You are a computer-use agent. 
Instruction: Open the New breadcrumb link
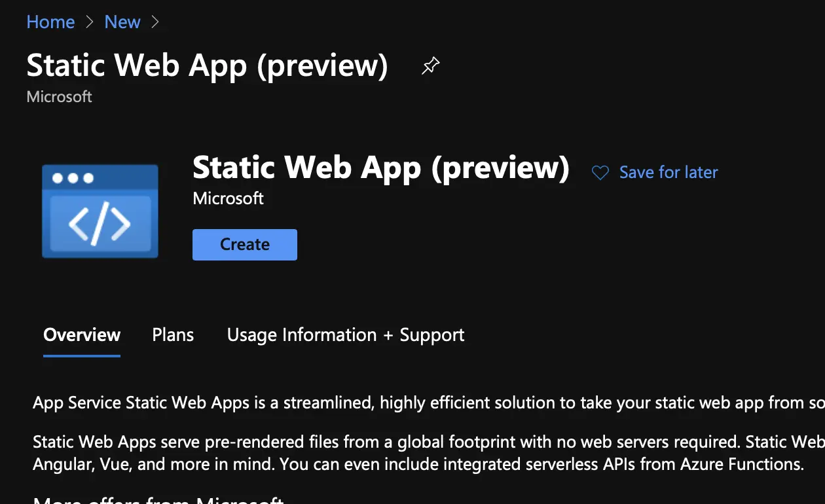pos(122,22)
